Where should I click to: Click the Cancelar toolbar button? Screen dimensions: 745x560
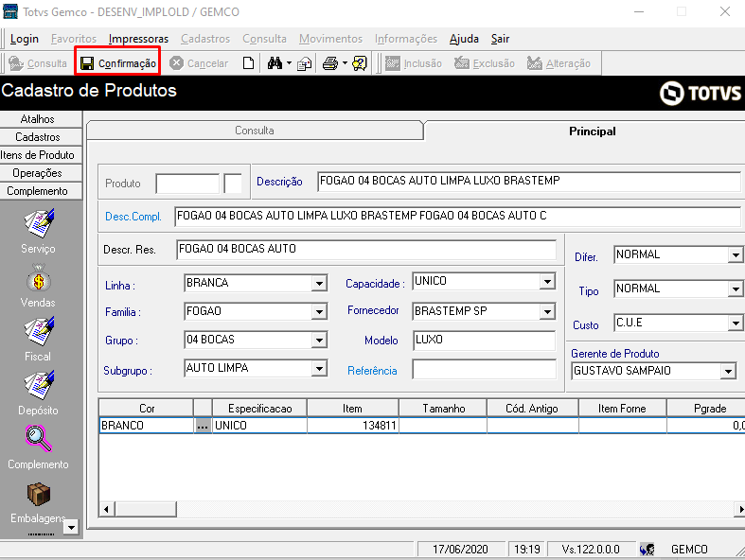199,63
